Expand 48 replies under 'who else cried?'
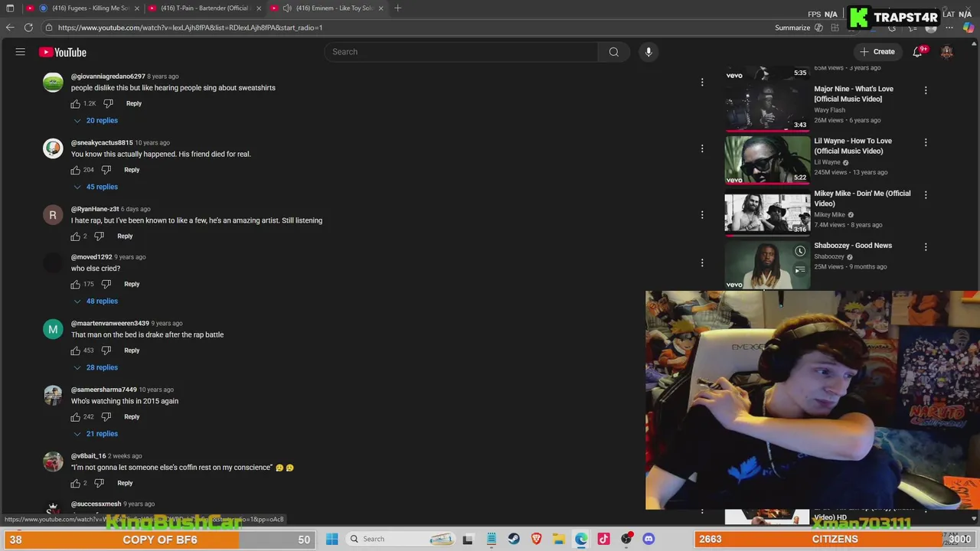Screen dimensions: 980x551 click(x=96, y=301)
